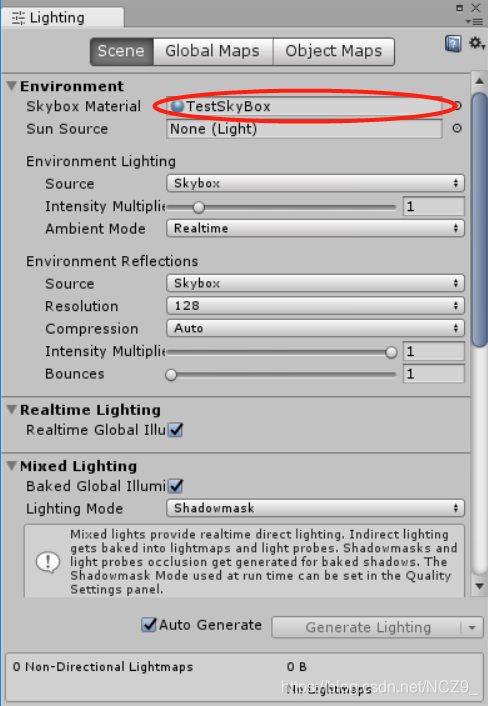Open the Lighting help documentation icon

coord(453,44)
